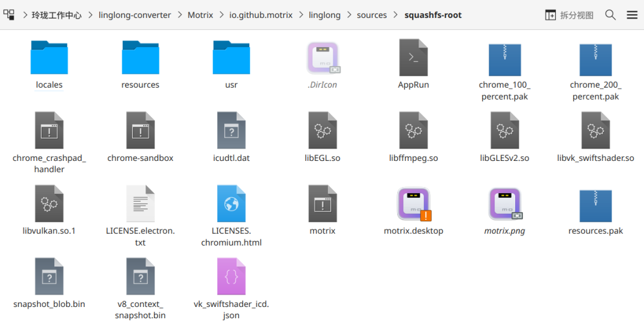
Task: Click the locales folder name label
Action: click(49, 85)
